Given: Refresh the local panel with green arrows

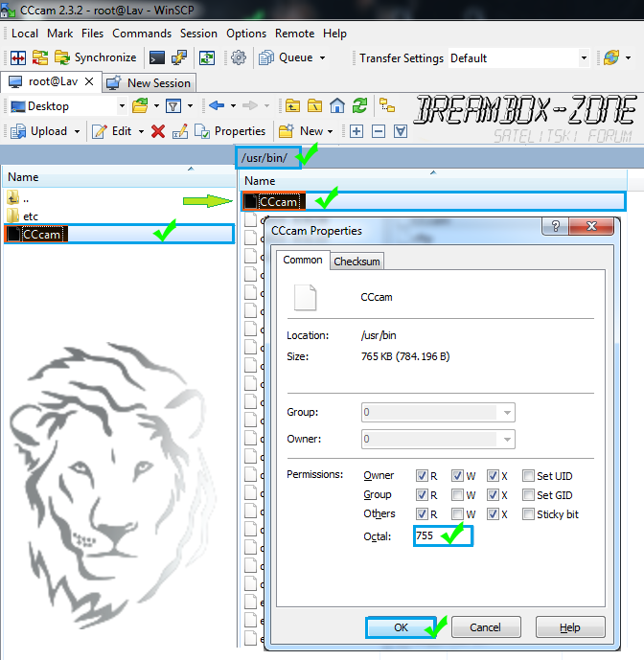Looking at the screenshot, I should [x=359, y=106].
